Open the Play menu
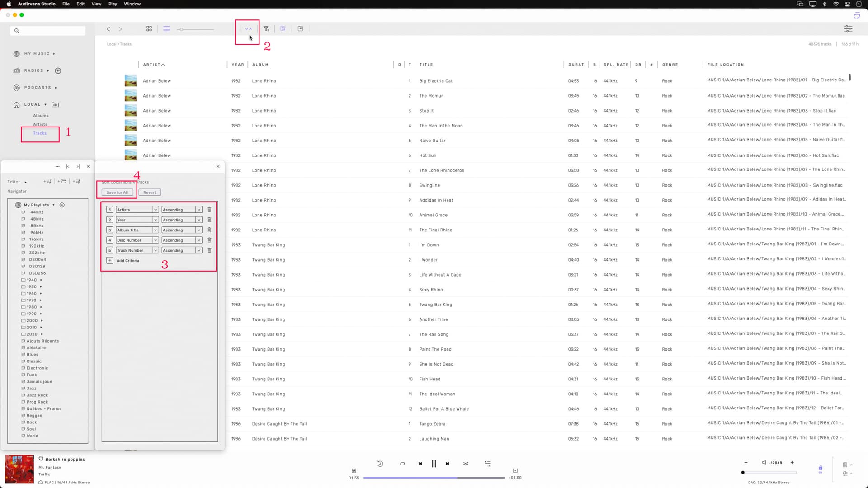 [113, 4]
